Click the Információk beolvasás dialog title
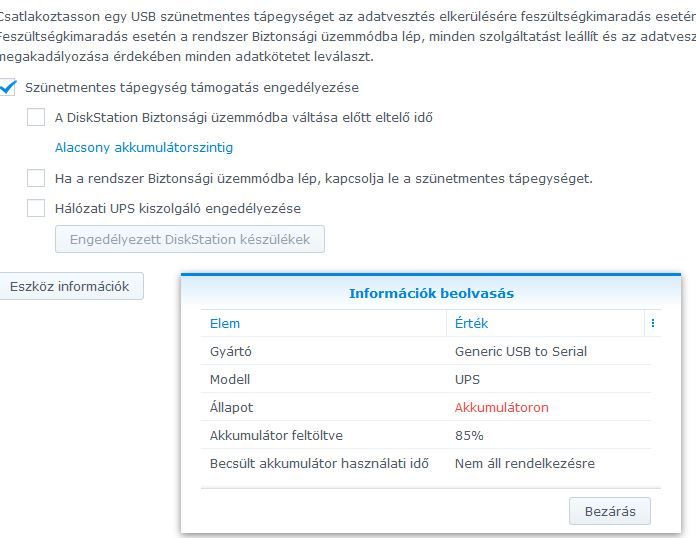This screenshot has width=696, height=538. [x=431, y=293]
